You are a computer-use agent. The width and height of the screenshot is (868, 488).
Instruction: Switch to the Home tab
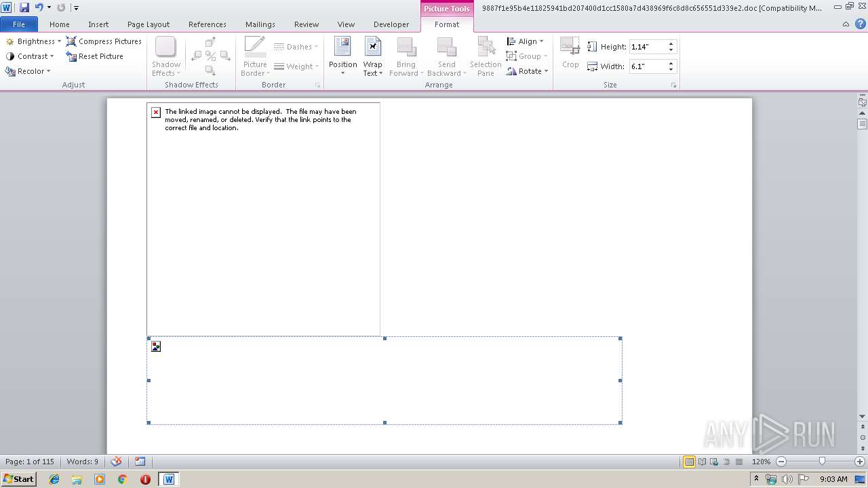[60, 24]
